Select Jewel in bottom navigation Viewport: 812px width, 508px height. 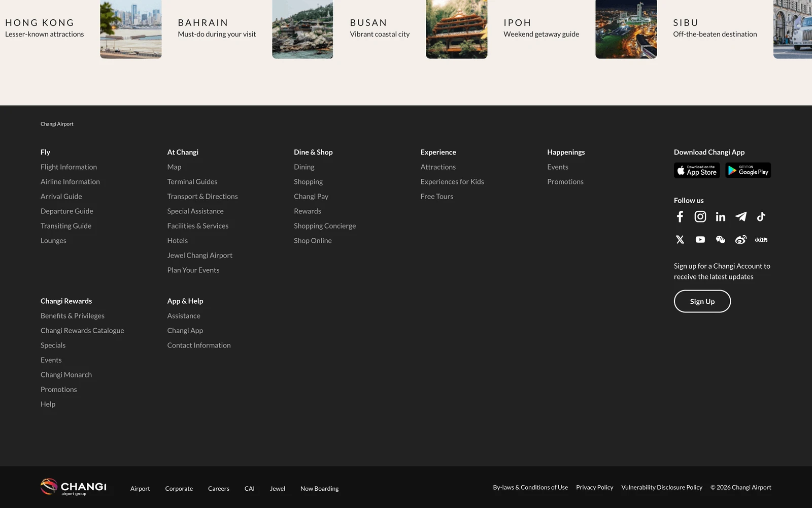tap(278, 489)
